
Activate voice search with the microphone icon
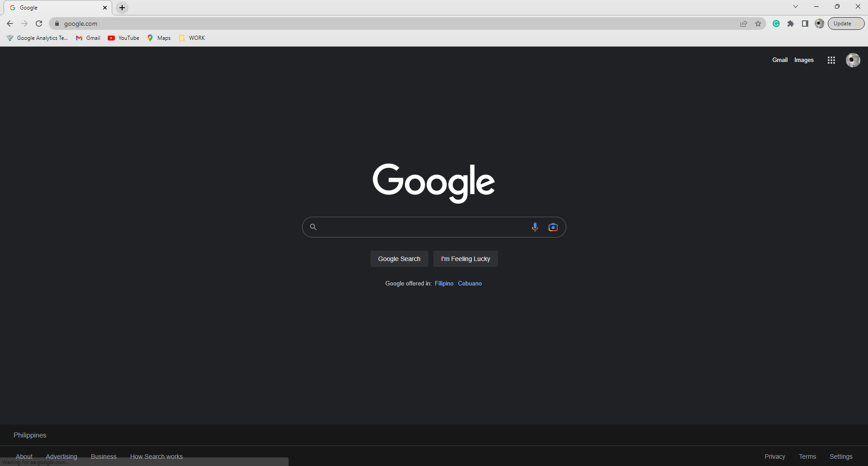tap(535, 227)
